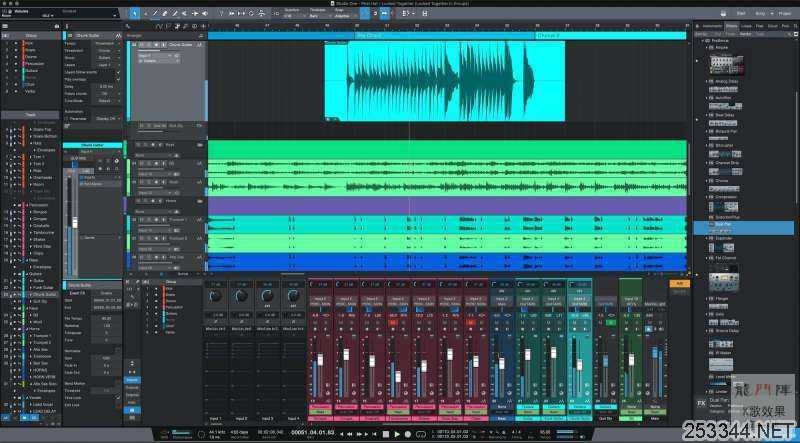
Task: Toggle Time Lock checkbox
Action: pos(118,398)
